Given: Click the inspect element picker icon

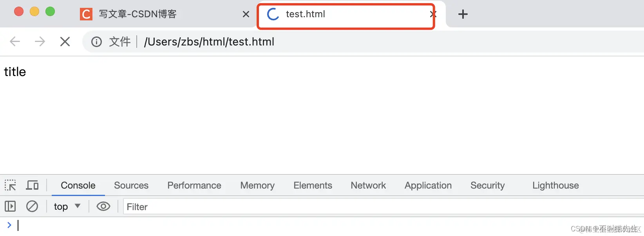Looking at the screenshot, I should [10, 185].
